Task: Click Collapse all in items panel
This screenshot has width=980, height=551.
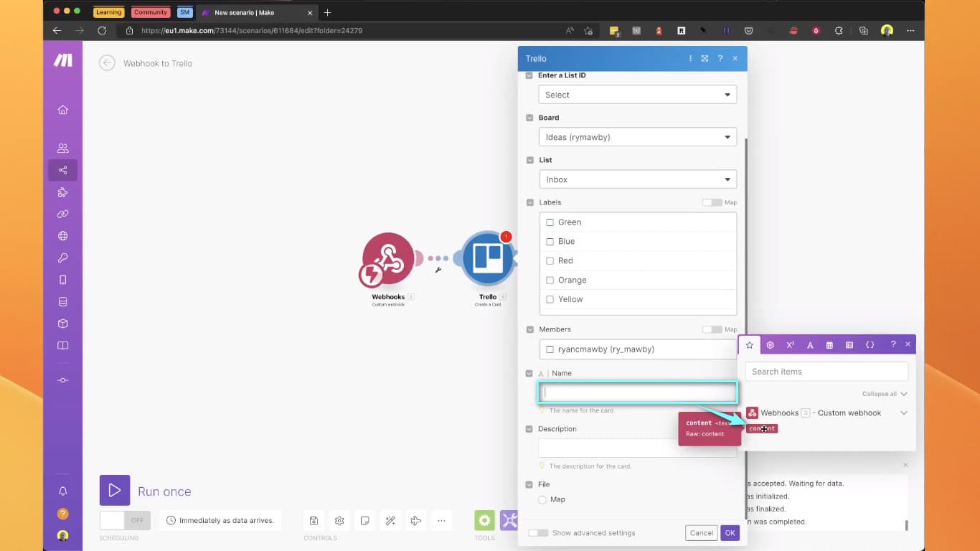Action: click(x=885, y=394)
